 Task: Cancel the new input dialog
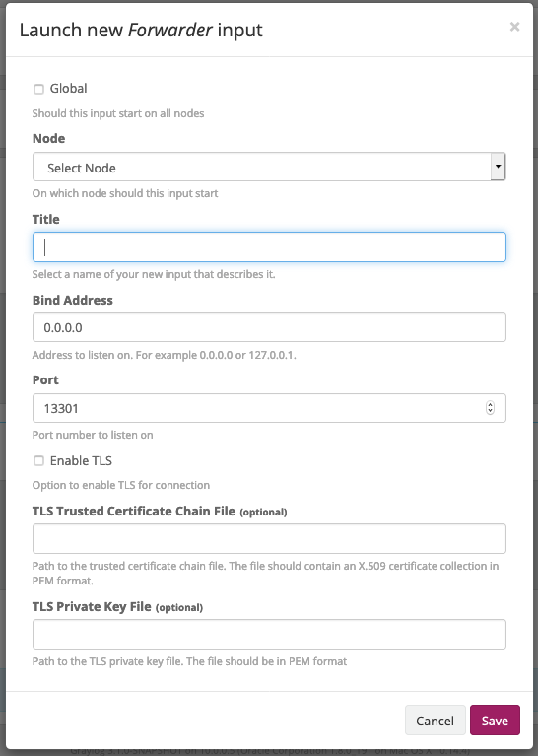(435, 721)
